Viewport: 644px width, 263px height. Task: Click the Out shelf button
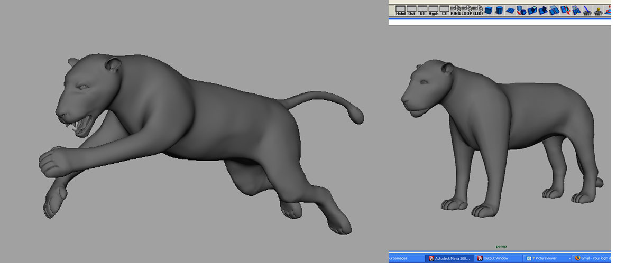(411, 10)
